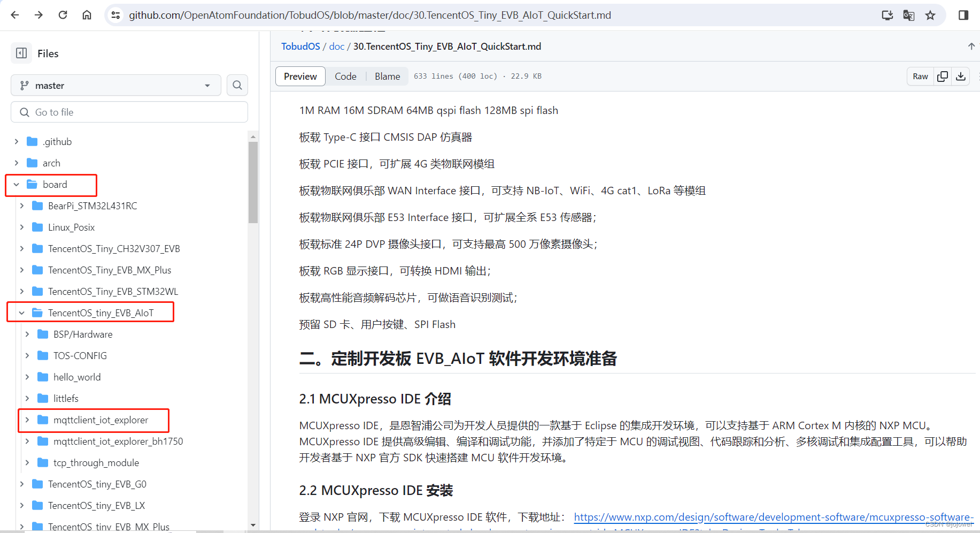This screenshot has height=533, width=980.
Task: Translate this page icon
Action: pos(909,15)
